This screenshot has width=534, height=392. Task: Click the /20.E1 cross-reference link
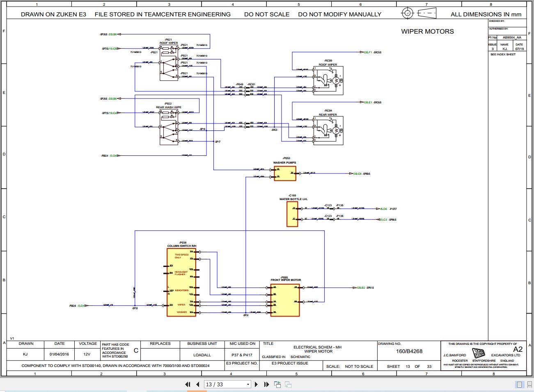(x=367, y=102)
